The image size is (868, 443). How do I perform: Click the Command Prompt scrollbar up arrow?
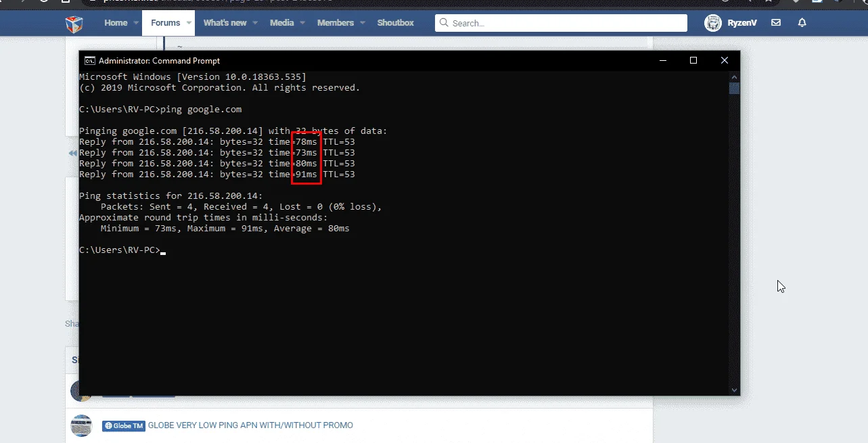(x=735, y=76)
